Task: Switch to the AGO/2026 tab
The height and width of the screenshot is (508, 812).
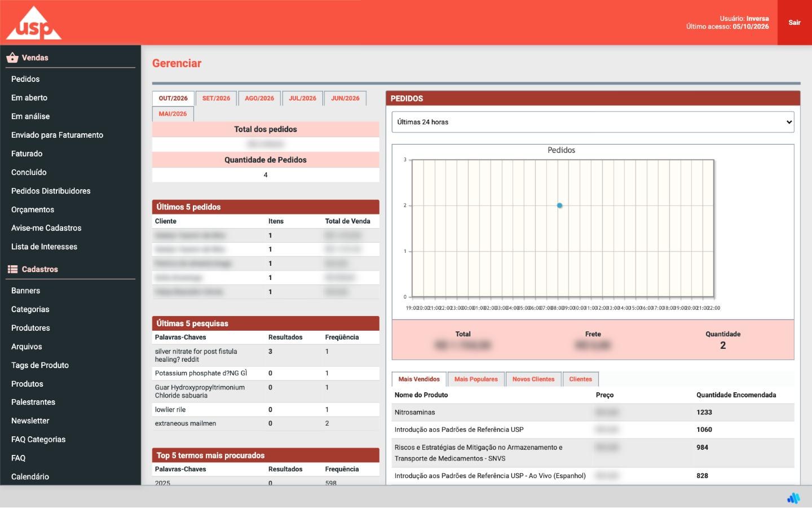Action: click(x=259, y=98)
